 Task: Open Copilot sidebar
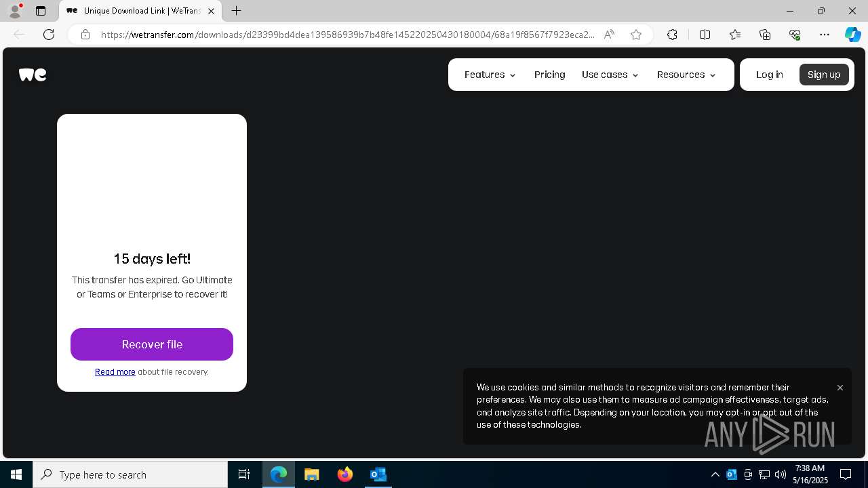[852, 35]
